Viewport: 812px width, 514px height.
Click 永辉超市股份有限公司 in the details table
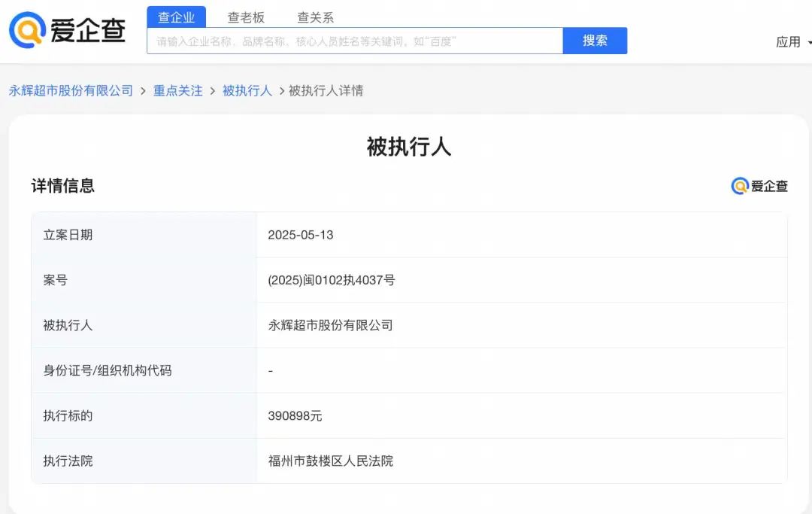[330, 325]
